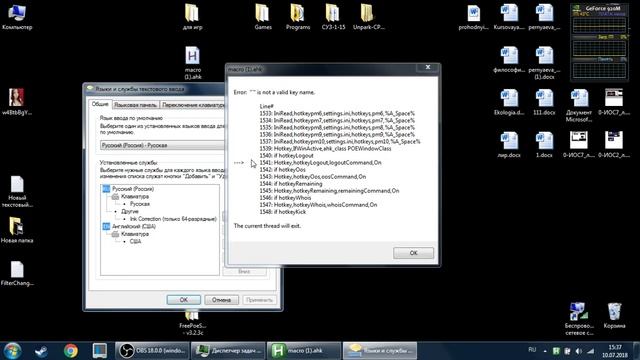The height and width of the screenshot is (360, 640).
Task: Select Английский (США) in services tree
Action: (x=133, y=226)
